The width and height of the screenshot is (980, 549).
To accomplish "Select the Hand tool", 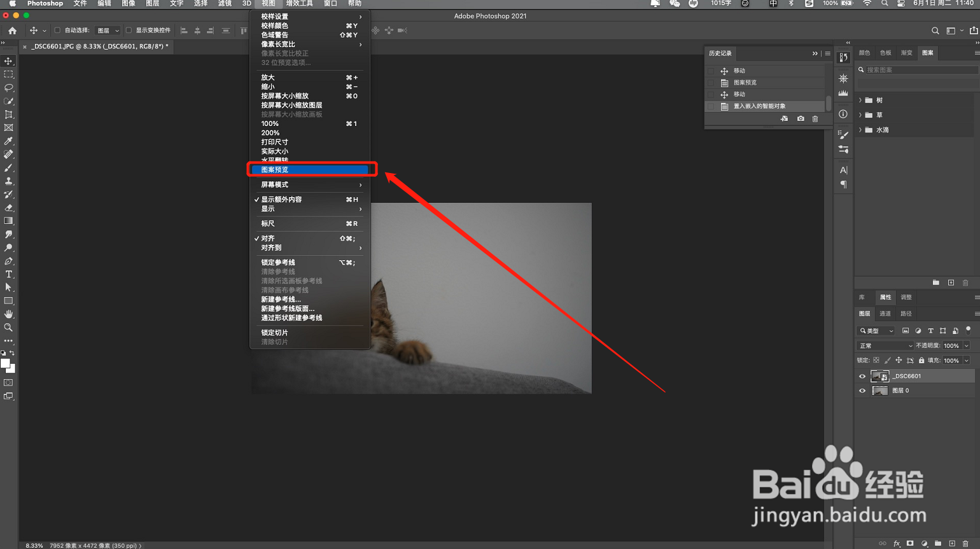I will [x=8, y=314].
